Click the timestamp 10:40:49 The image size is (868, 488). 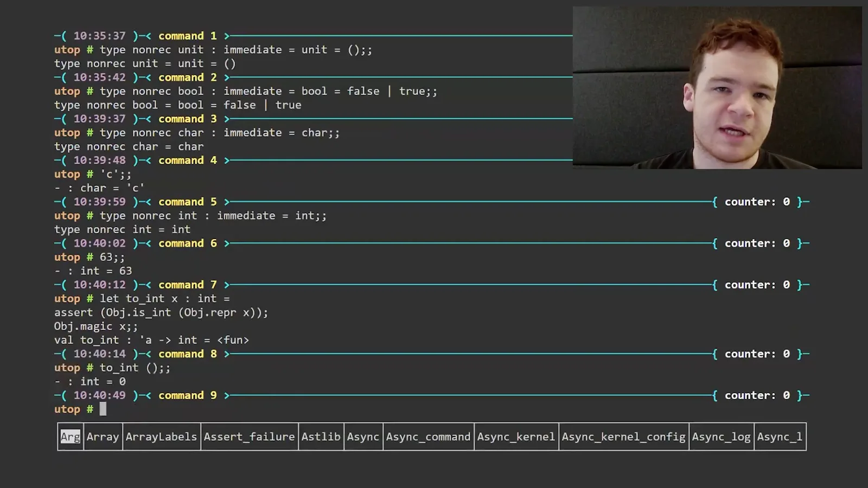pos(99,395)
